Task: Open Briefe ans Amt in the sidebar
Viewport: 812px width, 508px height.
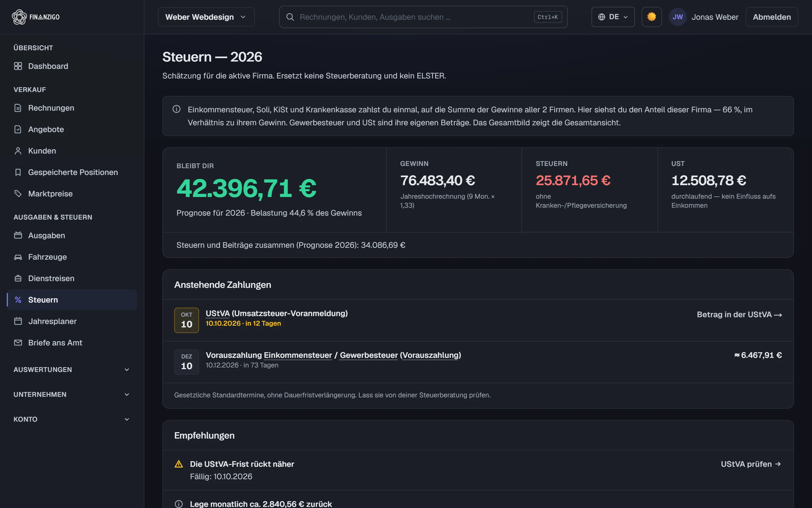Action: click(71, 343)
